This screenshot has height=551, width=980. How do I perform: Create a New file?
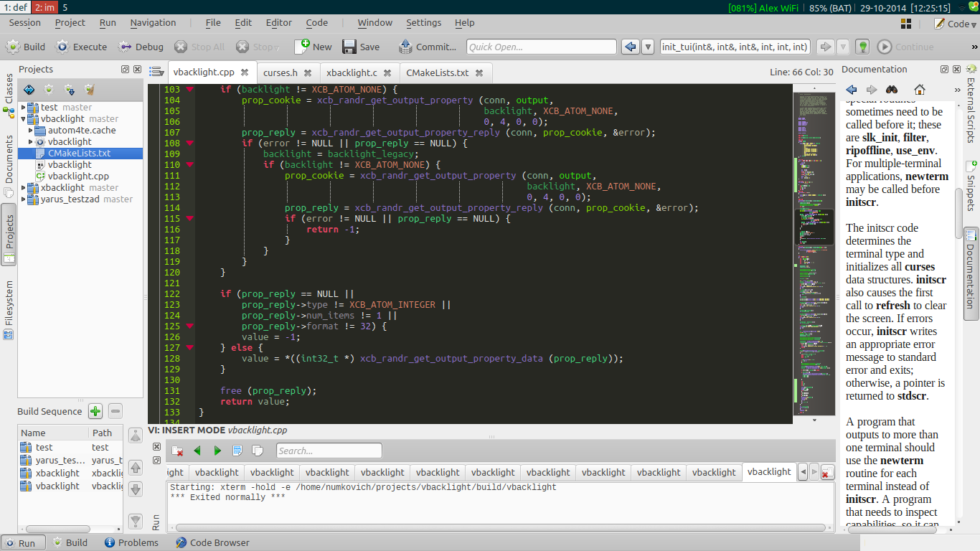pyautogui.click(x=314, y=47)
